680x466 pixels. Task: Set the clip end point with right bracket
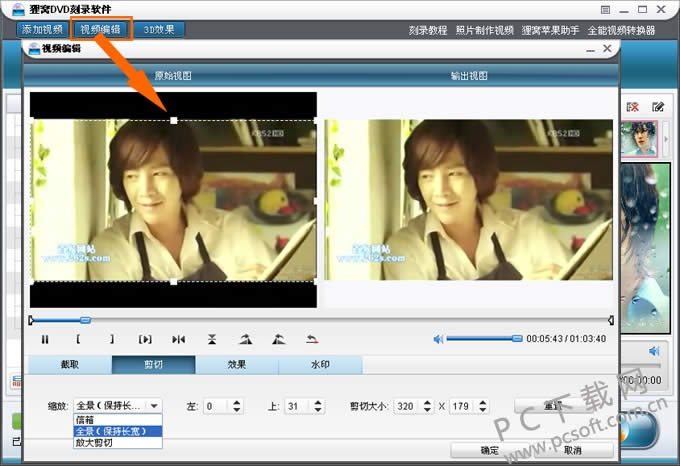pos(111,339)
